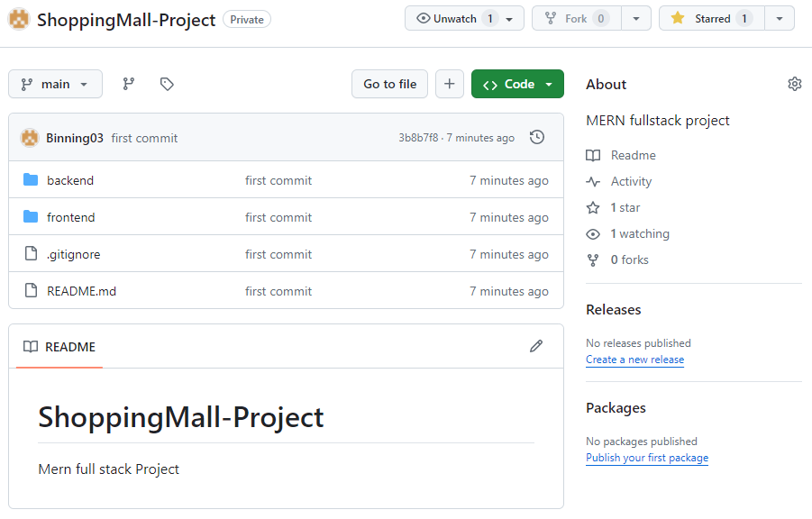
Task: Open the README.md file
Action: coord(81,291)
